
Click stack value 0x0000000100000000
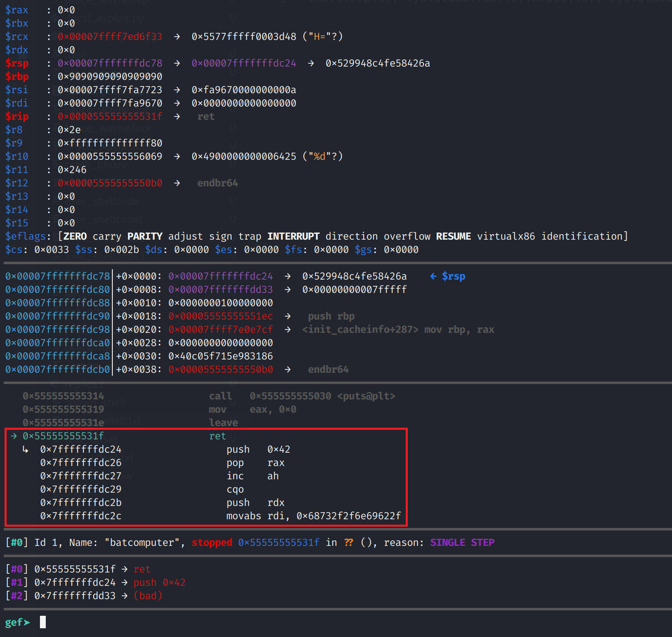(x=221, y=303)
